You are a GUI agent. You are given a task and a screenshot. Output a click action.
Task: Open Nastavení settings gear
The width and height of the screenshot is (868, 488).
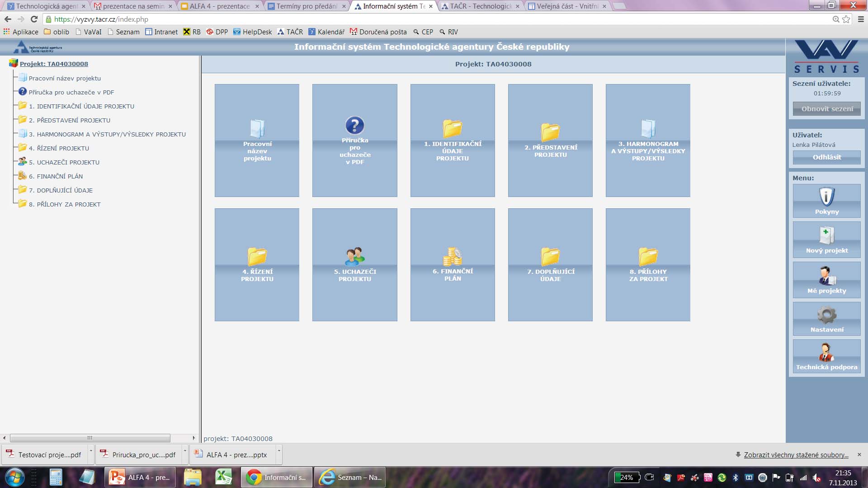(x=826, y=319)
